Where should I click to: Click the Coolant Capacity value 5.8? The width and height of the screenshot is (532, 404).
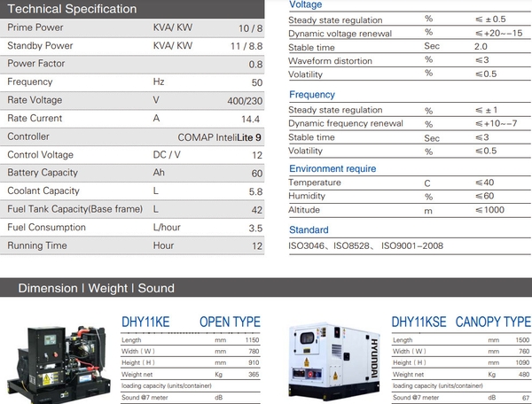tap(255, 192)
